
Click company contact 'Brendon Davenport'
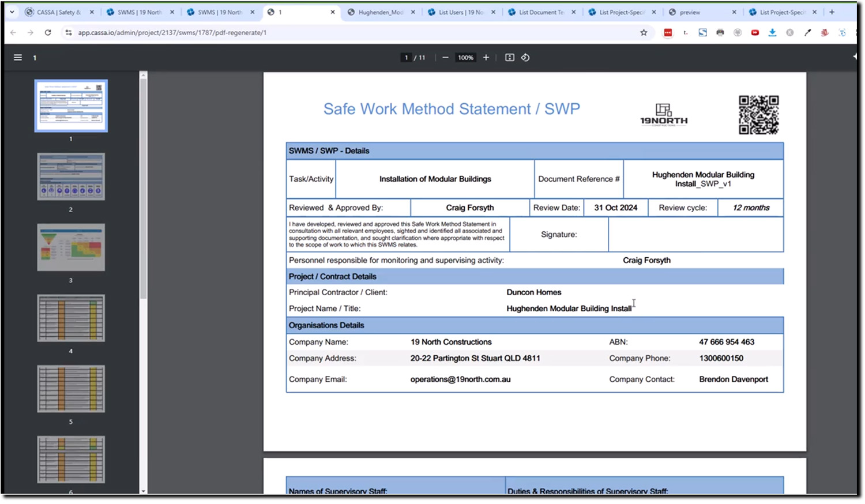pos(734,379)
